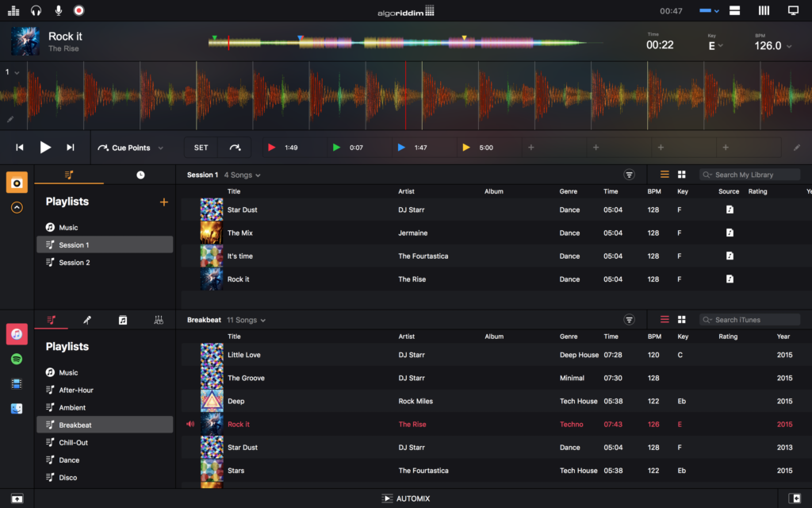The height and width of the screenshot is (508, 812).
Task: Switch Session 1 to grid view
Action: [x=681, y=175]
